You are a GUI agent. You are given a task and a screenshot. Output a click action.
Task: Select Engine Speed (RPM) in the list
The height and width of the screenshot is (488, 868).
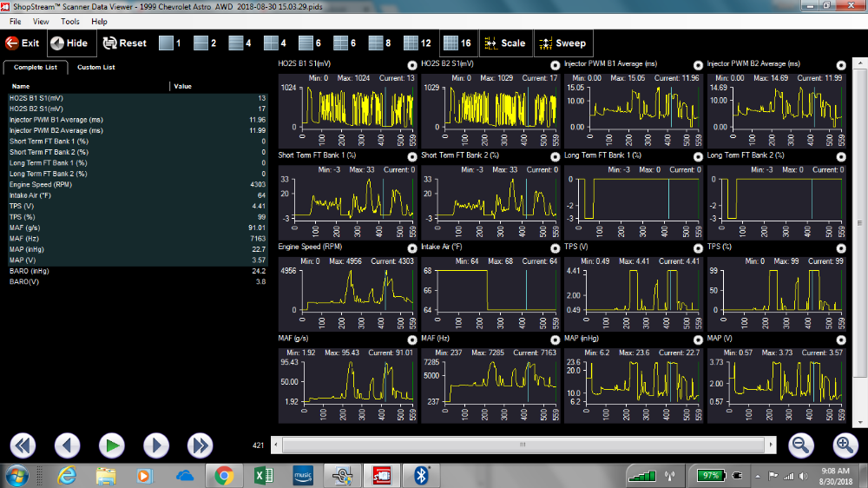[137, 184]
